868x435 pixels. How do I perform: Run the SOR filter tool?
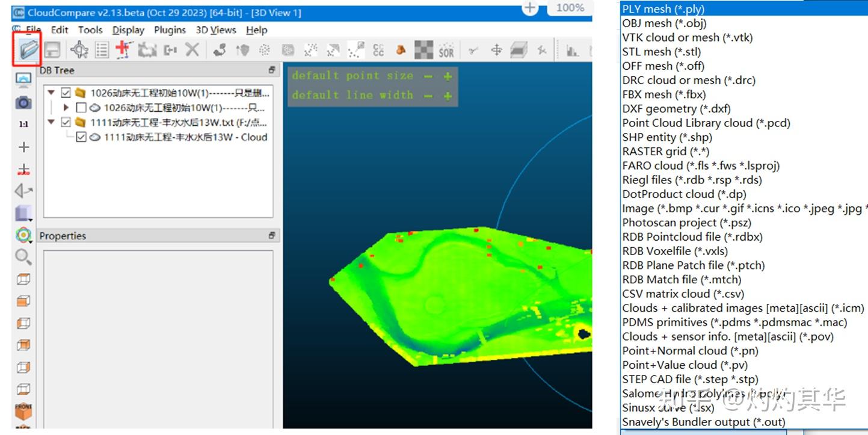click(446, 51)
